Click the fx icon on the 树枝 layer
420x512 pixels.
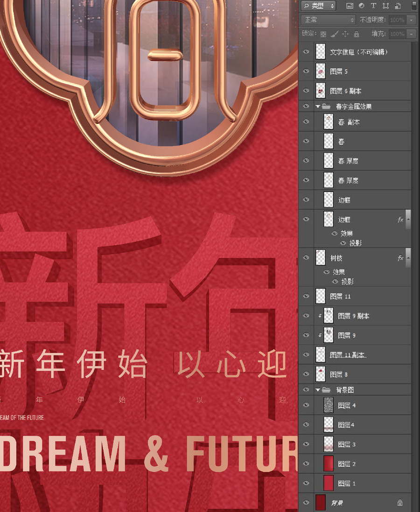pos(400,258)
